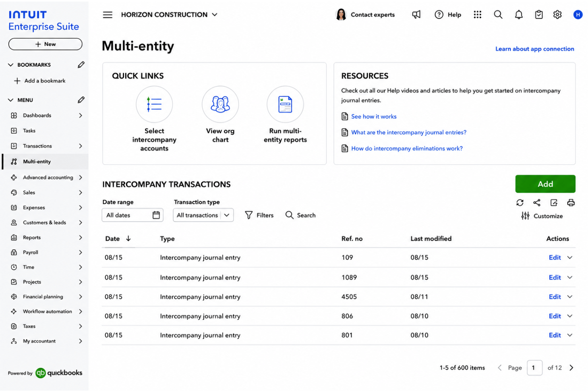Collapse the Menu section
The height and width of the screenshot is (392, 588).
[11, 100]
